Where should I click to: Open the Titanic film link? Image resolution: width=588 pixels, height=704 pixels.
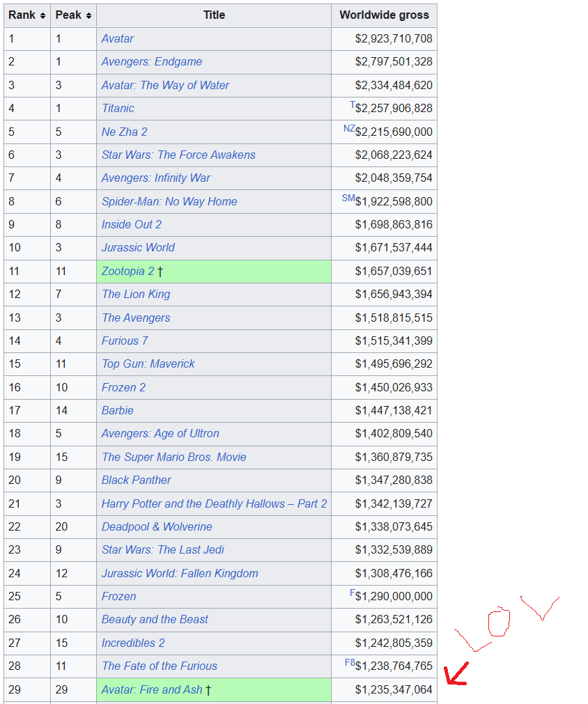pyautogui.click(x=118, y=108)
